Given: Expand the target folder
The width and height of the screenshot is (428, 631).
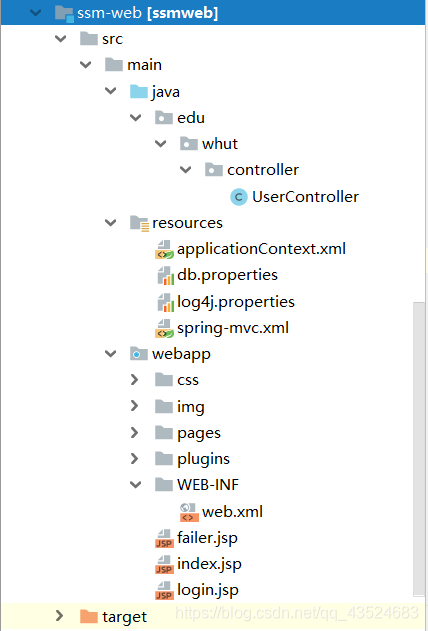Looking at the screenshot, I should pyautogui.click(x=60, y=616).
